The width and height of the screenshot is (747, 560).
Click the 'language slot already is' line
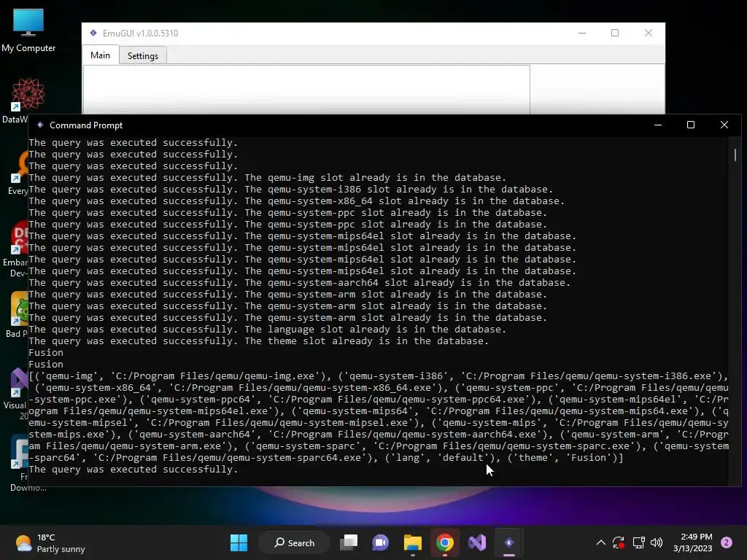(267, 329)
